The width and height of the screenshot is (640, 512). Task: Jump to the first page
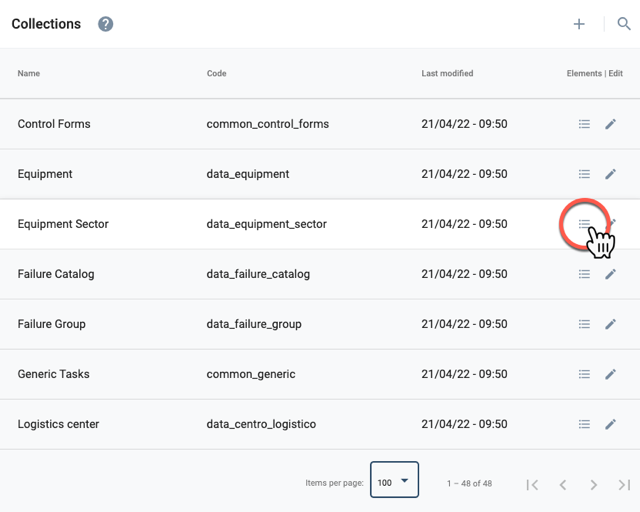click(532, 485)
